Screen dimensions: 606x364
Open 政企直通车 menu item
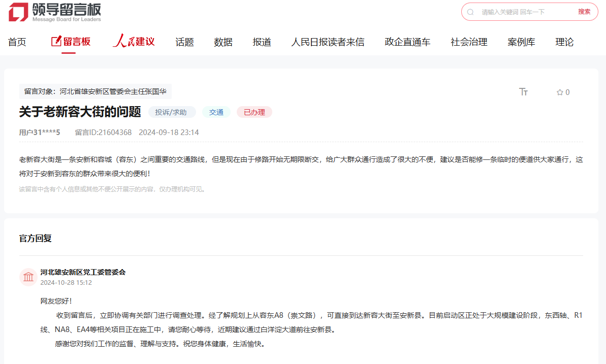point(407,42)
